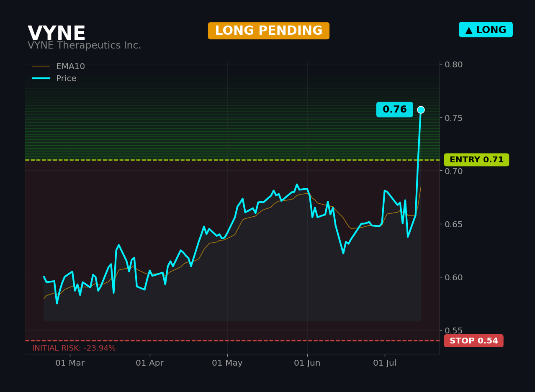Click the STOP 0.54 label
Viewport: 535px width, 392px height.
pos(474,341)
